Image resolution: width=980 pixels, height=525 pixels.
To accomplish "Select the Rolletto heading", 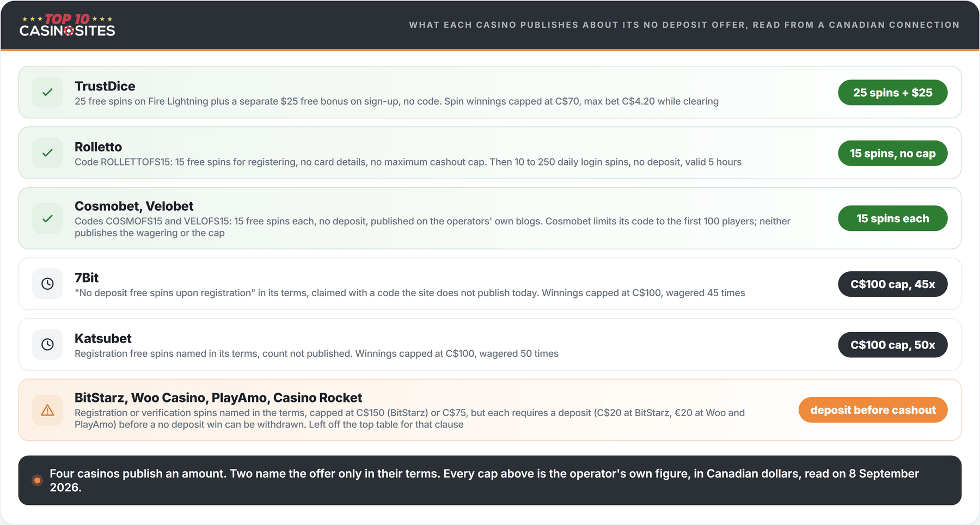I will [98, 147].
